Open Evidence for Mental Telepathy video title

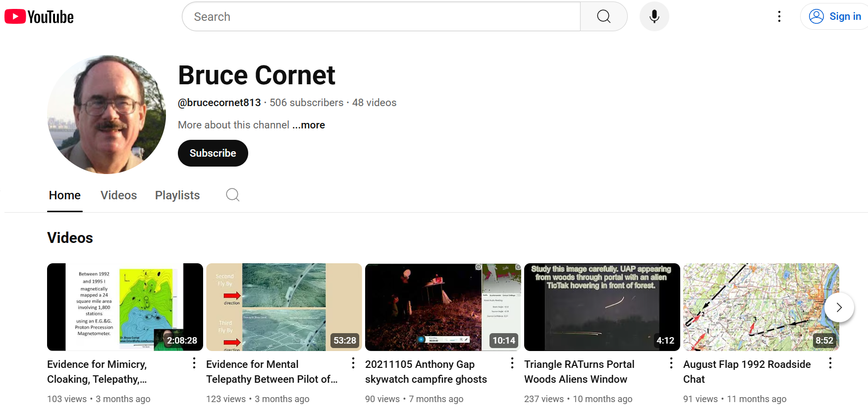[x=271, y=371]
